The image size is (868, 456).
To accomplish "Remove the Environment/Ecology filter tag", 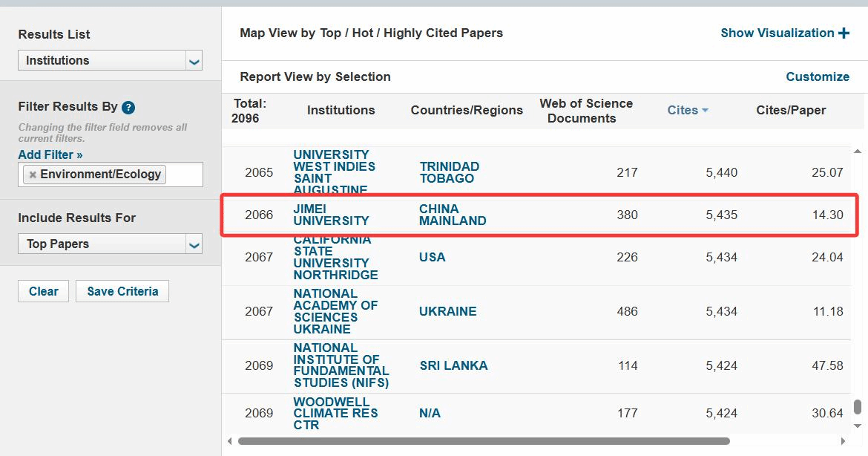I will point(33,175).
